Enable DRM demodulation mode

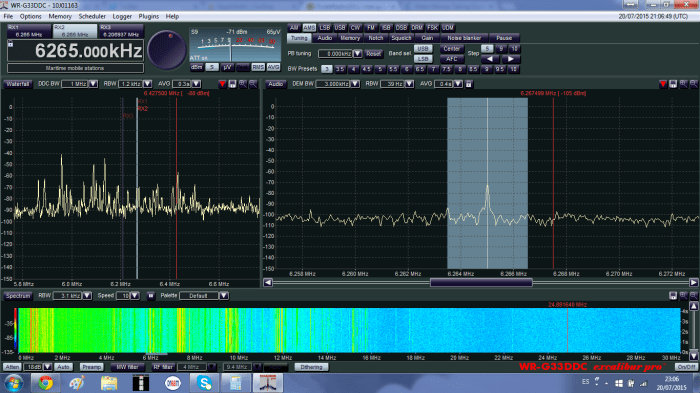pyautogui.click(x=417, y=28)
